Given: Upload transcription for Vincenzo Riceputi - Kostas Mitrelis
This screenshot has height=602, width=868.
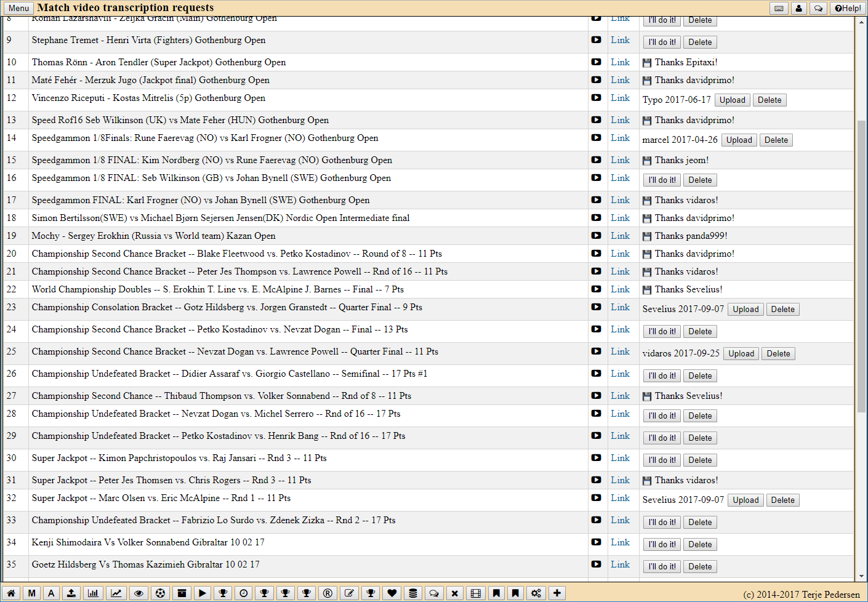Looking at the screenshot, I should click(x=733, y=100).
